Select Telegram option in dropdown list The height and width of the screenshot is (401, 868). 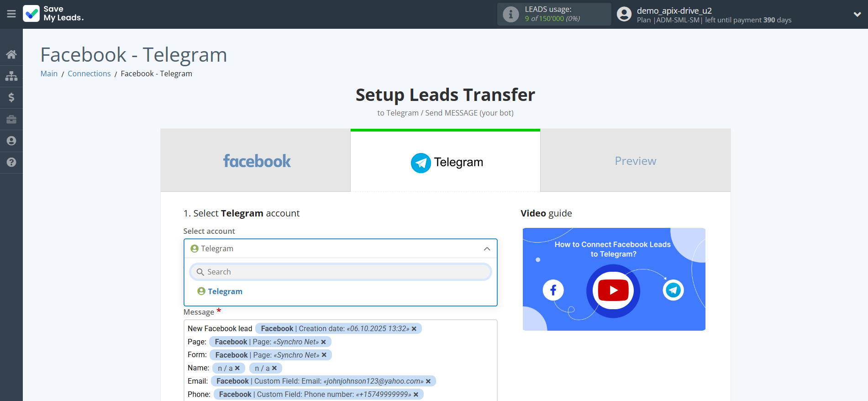pyautogui.click(x=225, y=291)
